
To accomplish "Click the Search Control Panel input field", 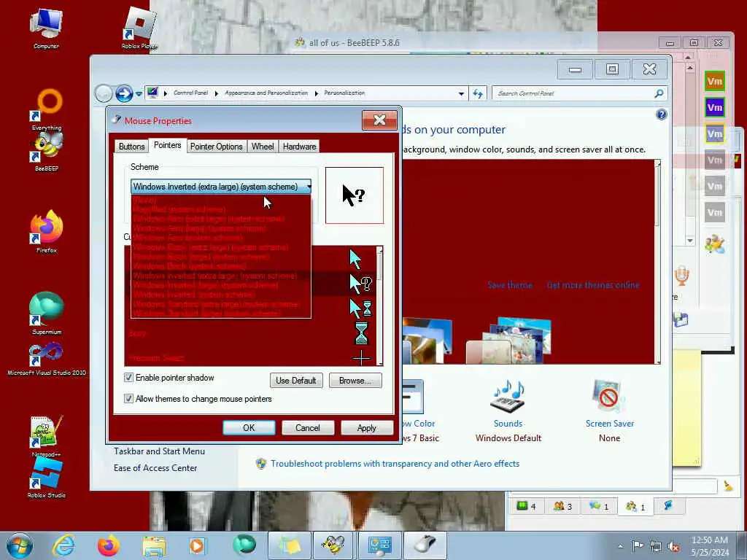I will (x=574, y=93).
